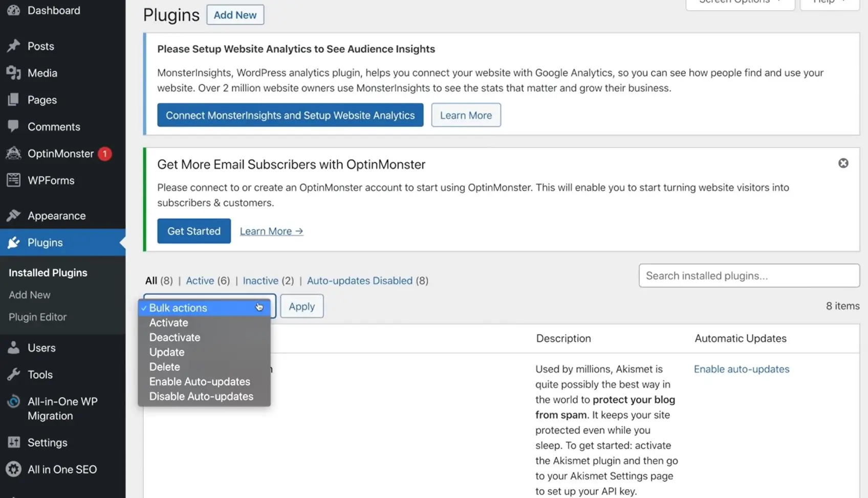Click the Comments speech bubble icon

point(14,126)
